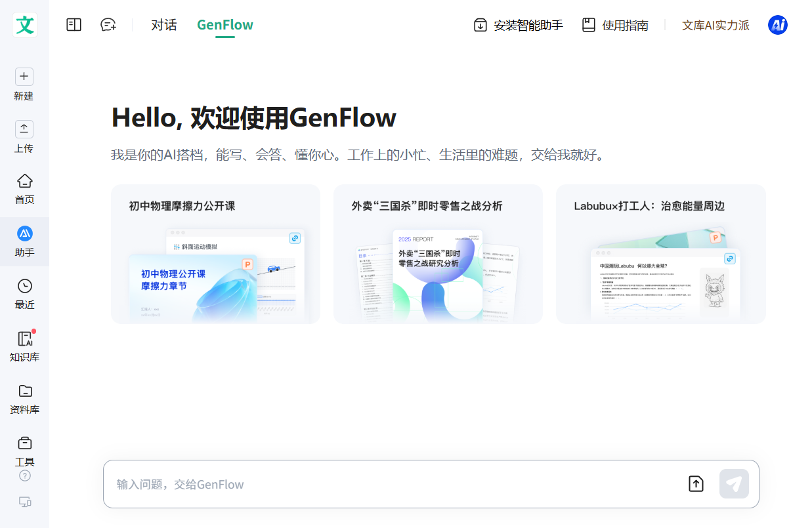This screenshot has height=528, width=812.
Task: Click the question mark help icon
Action: (25, 476)
